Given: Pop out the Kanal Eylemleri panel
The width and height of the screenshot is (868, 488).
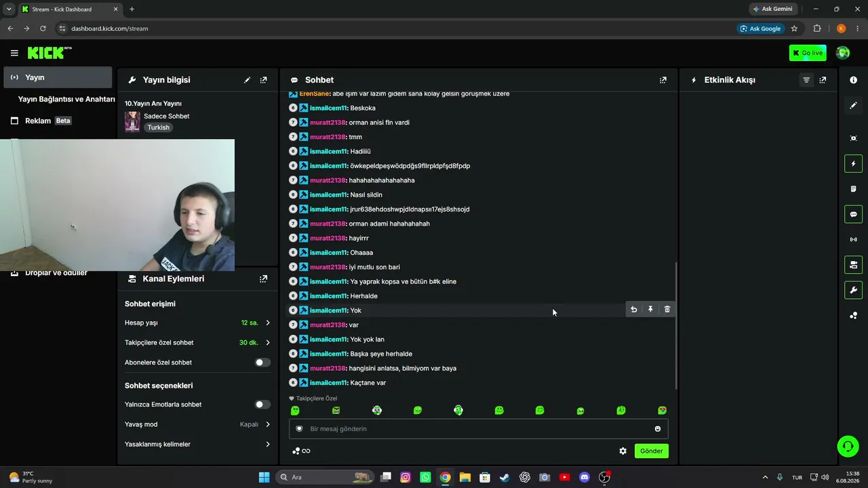Looking at the screenshot, I should click(x=264, y=279).
